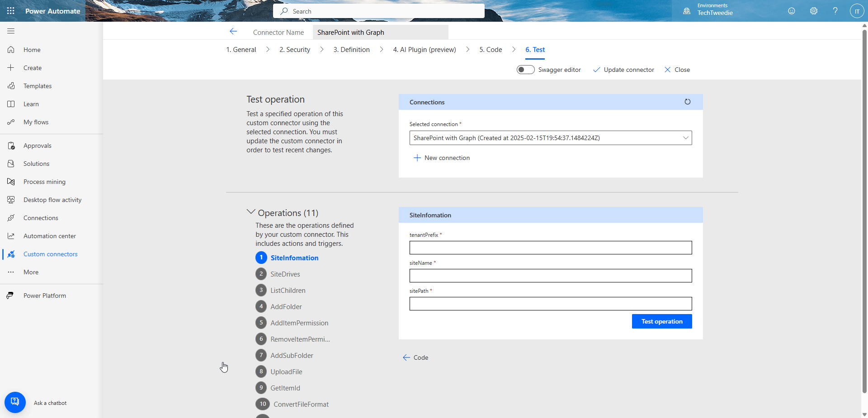
Task: Open the help menu
Action: point(835,11)
